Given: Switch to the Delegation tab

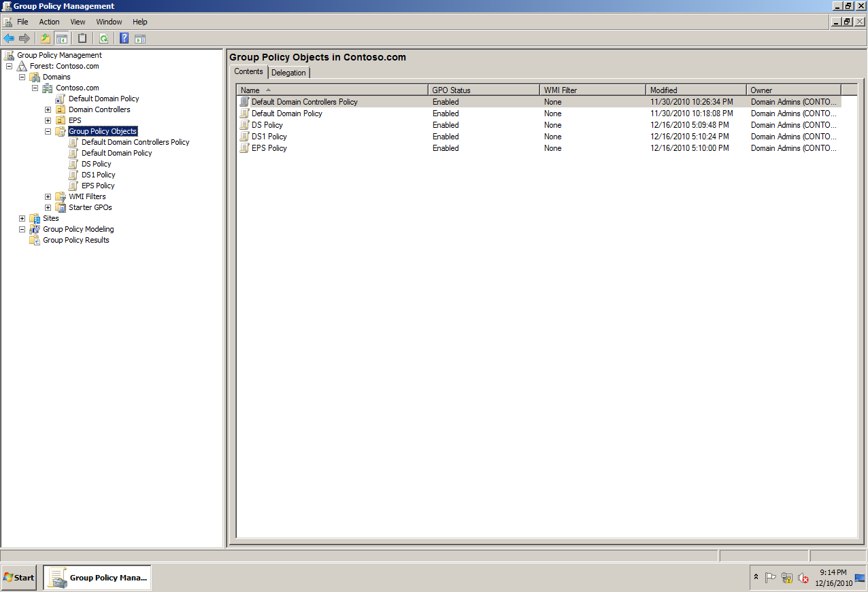Looking at the screenshot, I should click(x=288, y=72).
